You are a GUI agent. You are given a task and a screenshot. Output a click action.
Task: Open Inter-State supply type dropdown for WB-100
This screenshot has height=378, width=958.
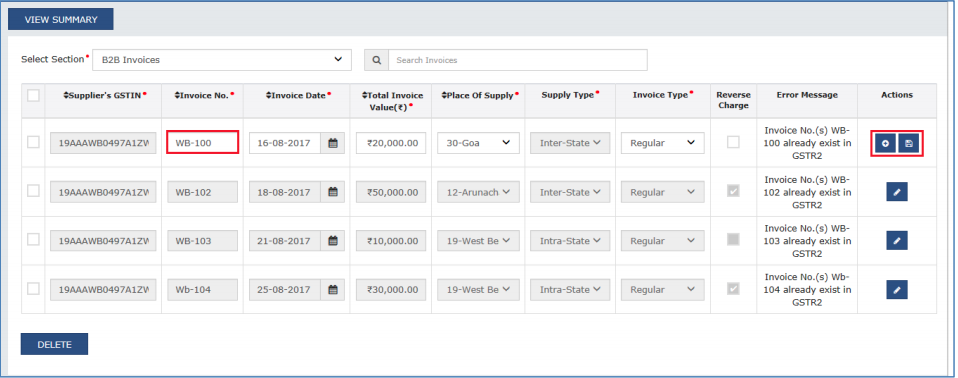coord(570,143)
